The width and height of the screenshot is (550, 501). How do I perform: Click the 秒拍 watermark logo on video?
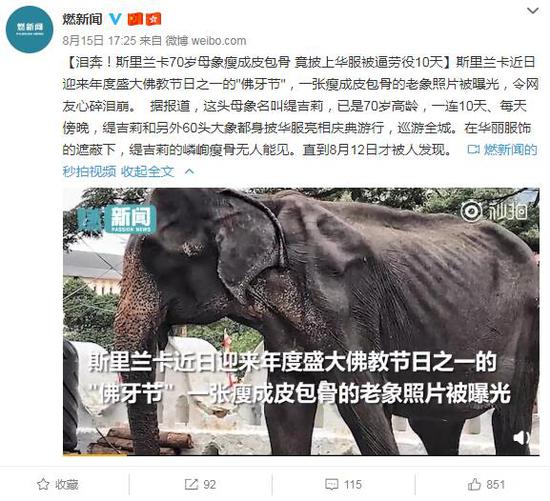click(495, 211)
